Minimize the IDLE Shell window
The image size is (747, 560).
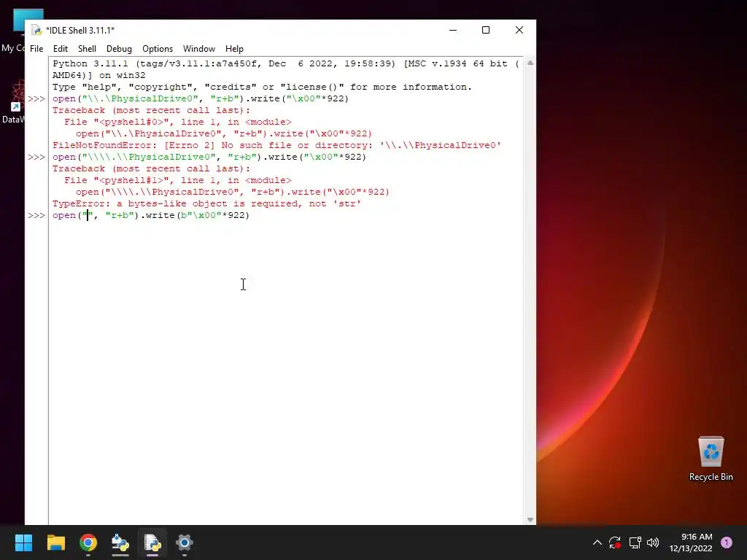(452, 30)
